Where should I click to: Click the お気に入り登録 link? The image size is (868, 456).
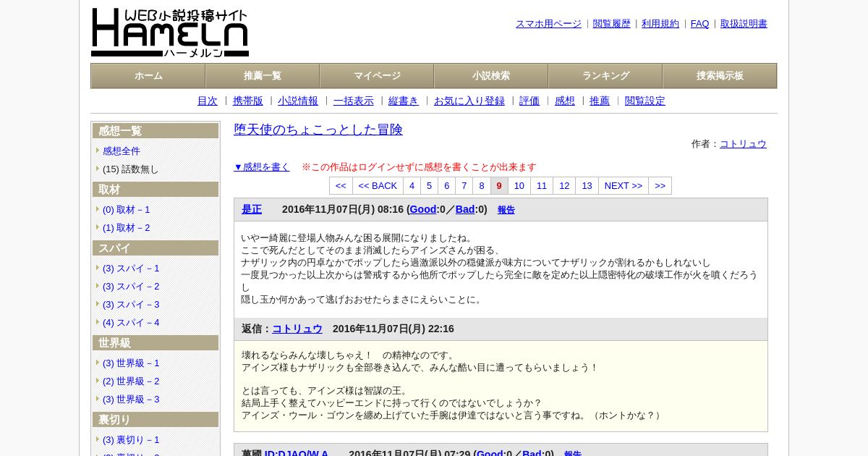click(x=469, y=101)
